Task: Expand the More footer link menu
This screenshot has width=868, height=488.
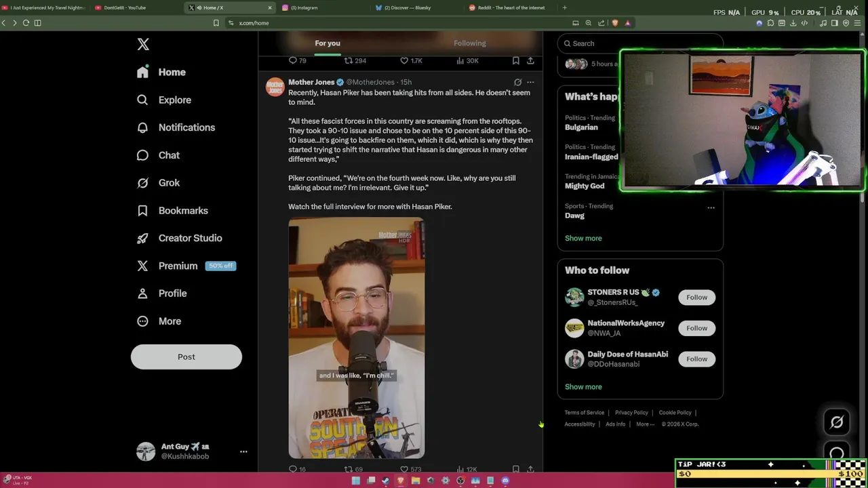Action: click(x=645, y=424)
